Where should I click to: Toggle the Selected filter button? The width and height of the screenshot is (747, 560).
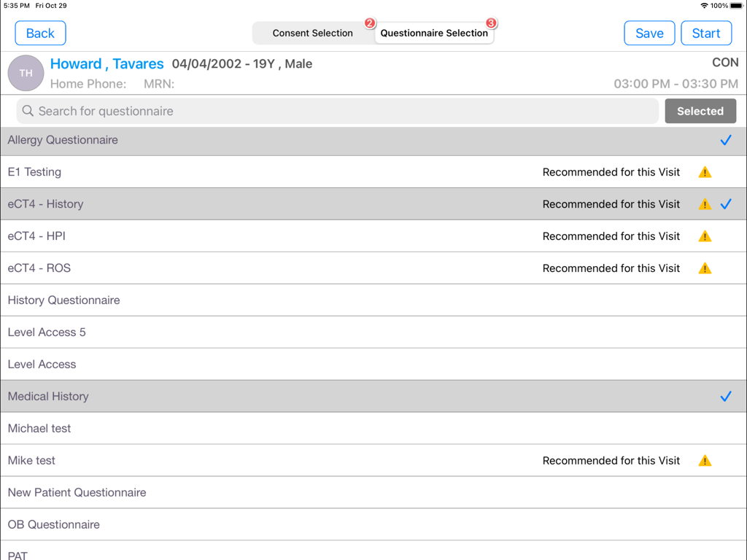pyautogui.click(x=700, y=111)
